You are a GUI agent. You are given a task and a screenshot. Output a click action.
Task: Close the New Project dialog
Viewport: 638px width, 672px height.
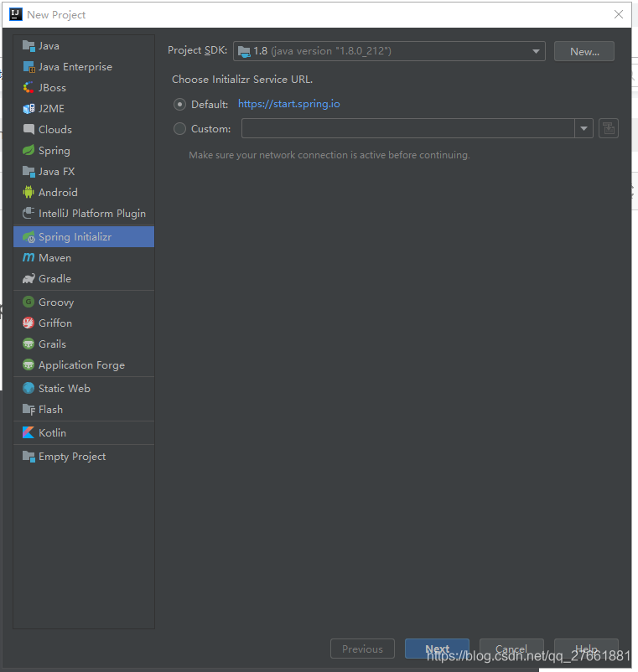tap(618, 14)
